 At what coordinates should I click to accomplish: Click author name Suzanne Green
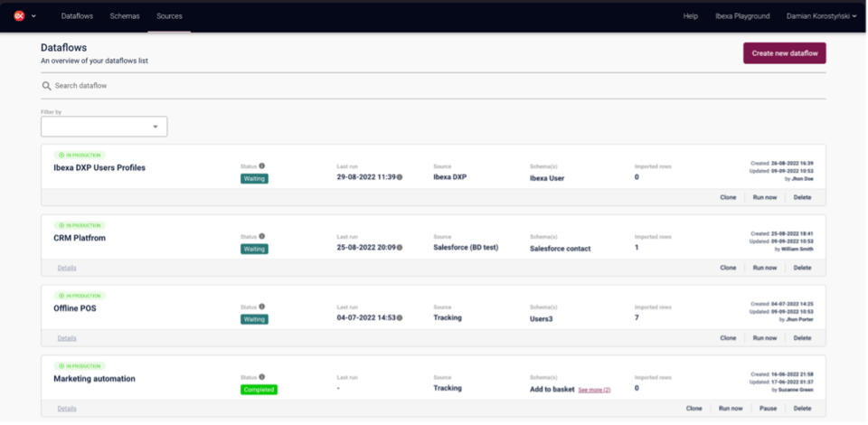click(796, 390)
